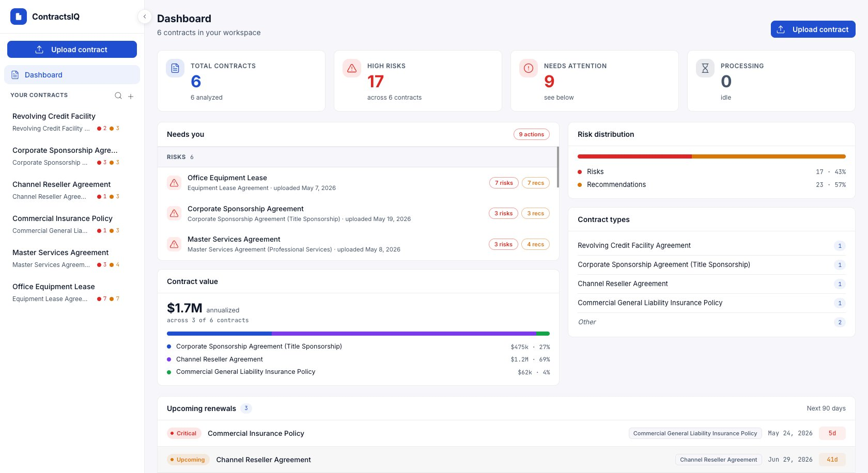Click the Risks legend row

pos(711,171)
